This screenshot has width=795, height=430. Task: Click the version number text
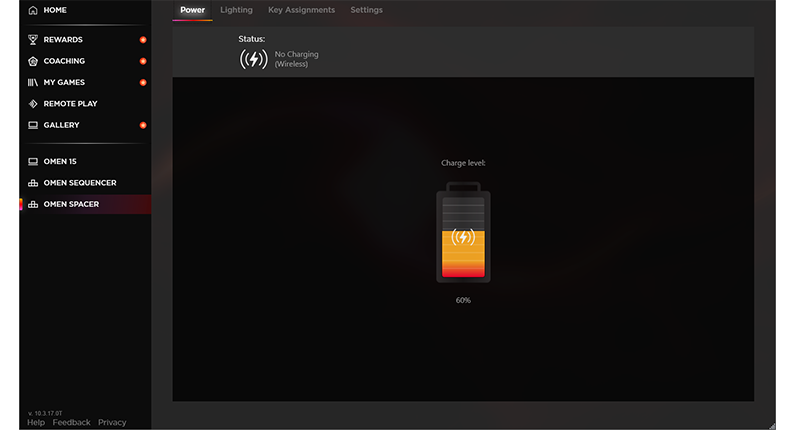[x=45, y=413]
